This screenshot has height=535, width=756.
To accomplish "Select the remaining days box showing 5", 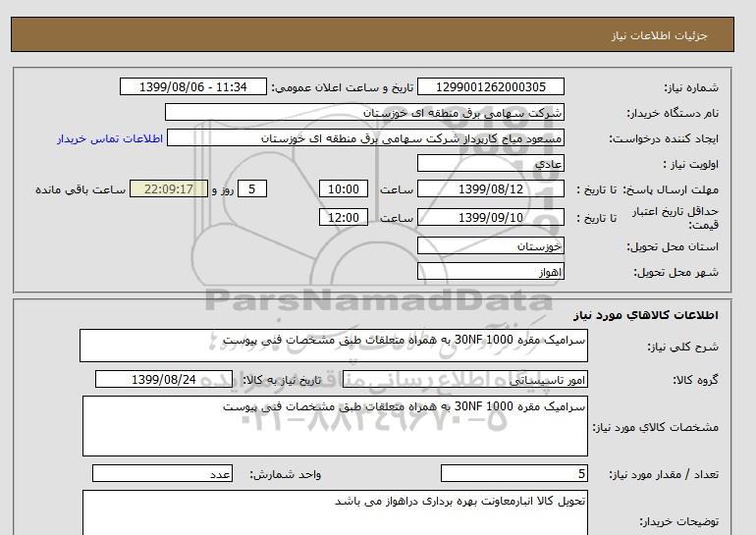I will tap(253, 189).
